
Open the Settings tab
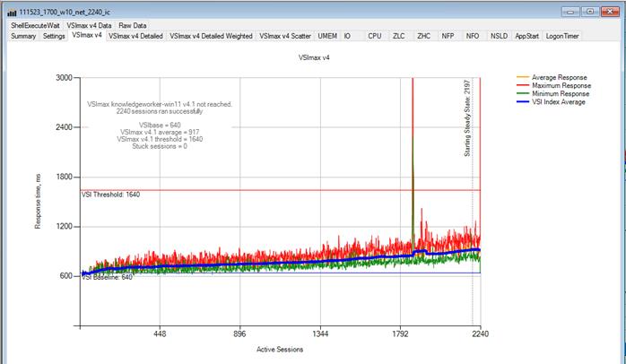[x=54, y=36]
